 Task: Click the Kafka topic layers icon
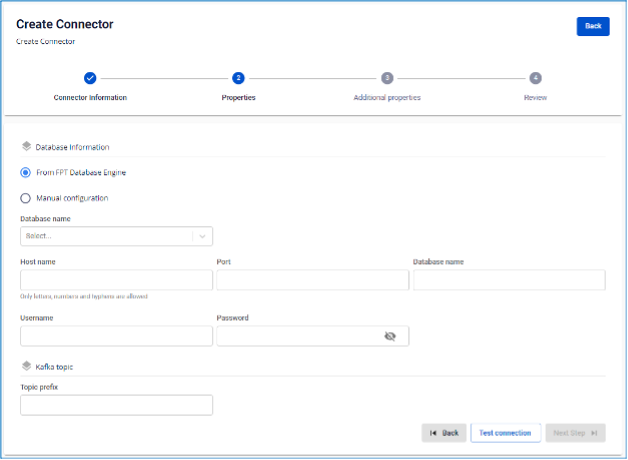point(26,366)
